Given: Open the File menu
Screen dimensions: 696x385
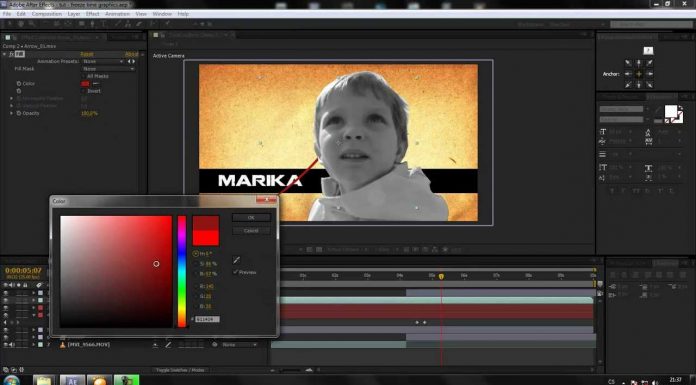Looking at the screenshot, I should pos(7,14).
